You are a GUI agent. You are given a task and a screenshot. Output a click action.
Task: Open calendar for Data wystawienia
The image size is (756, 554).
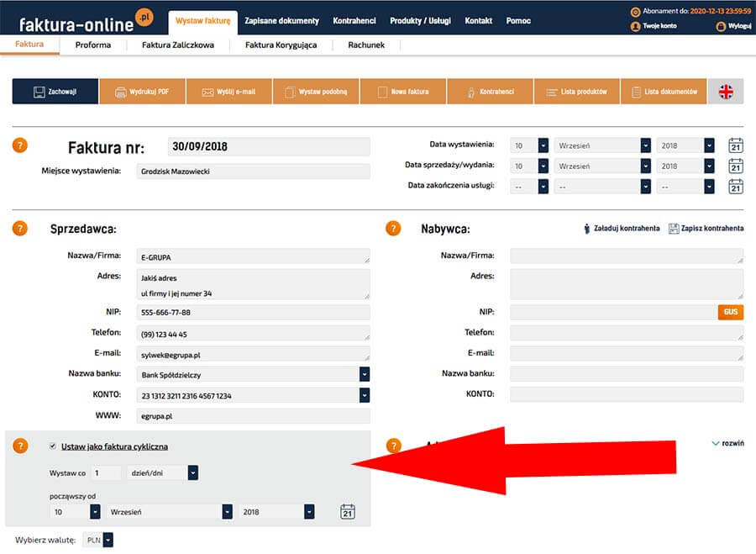click(x=736, y=145)
